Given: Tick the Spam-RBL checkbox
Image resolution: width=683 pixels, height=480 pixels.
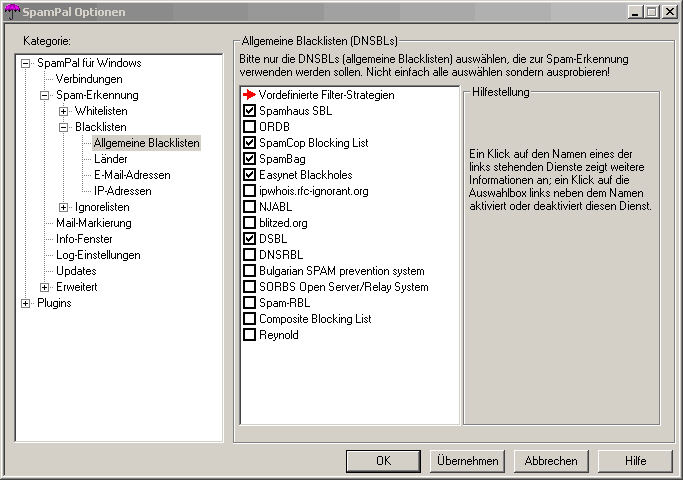Looking at the screenshot, I should click(249, 303).
